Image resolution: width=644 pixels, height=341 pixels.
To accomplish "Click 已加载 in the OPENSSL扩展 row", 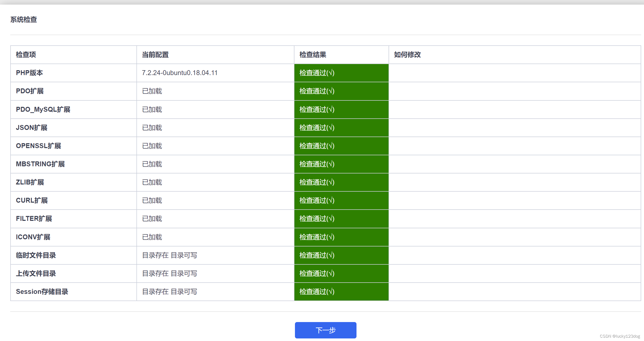I will pyautogui.click(x=152, y=146).
